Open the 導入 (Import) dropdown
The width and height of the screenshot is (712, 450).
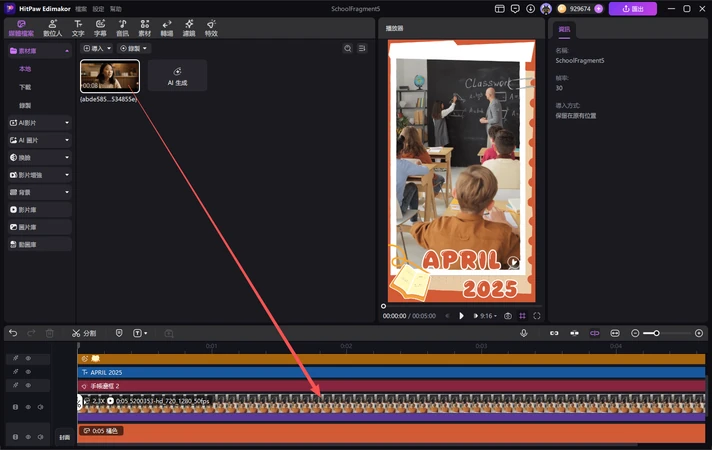[x=95, y=48]
